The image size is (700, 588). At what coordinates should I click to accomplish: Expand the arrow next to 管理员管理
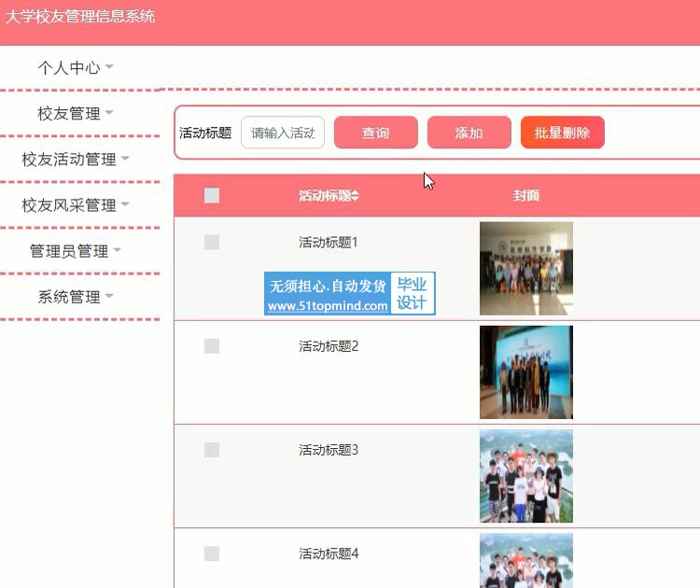[117, 250]
